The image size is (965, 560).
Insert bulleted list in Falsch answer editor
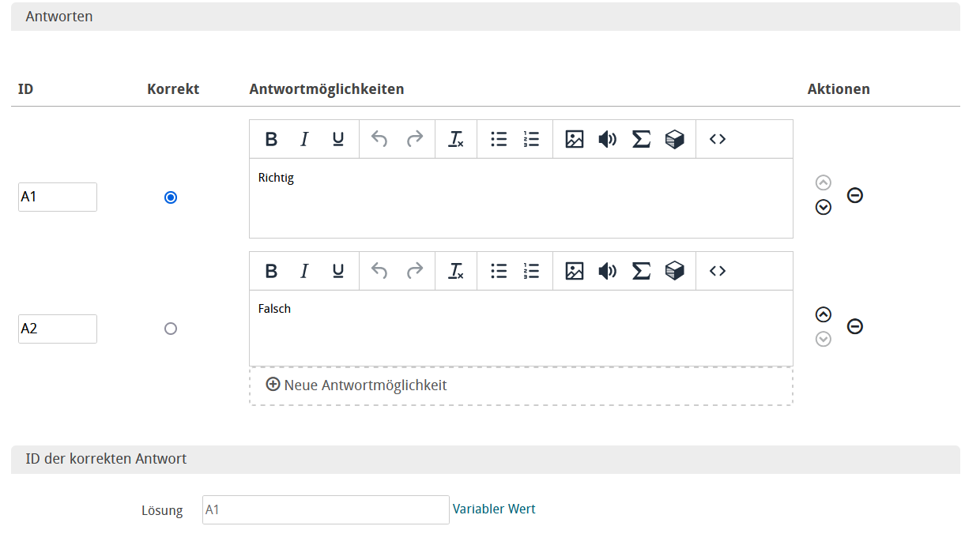point(499,272)
